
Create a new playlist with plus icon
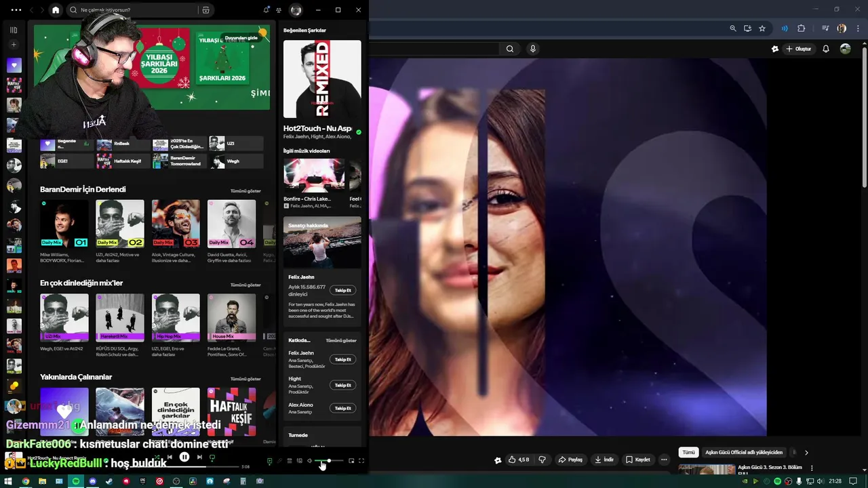pyautogui.click(x=14, y=45)
